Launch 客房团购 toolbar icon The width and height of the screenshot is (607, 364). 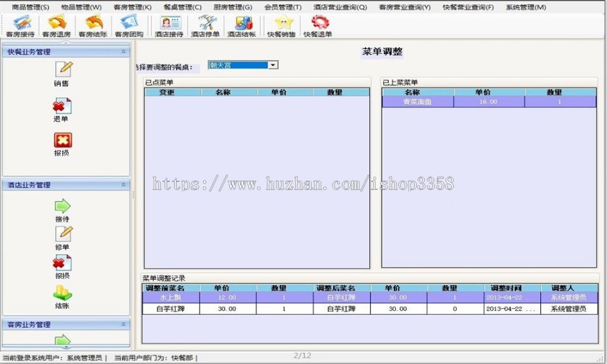(x=129, y=26)
